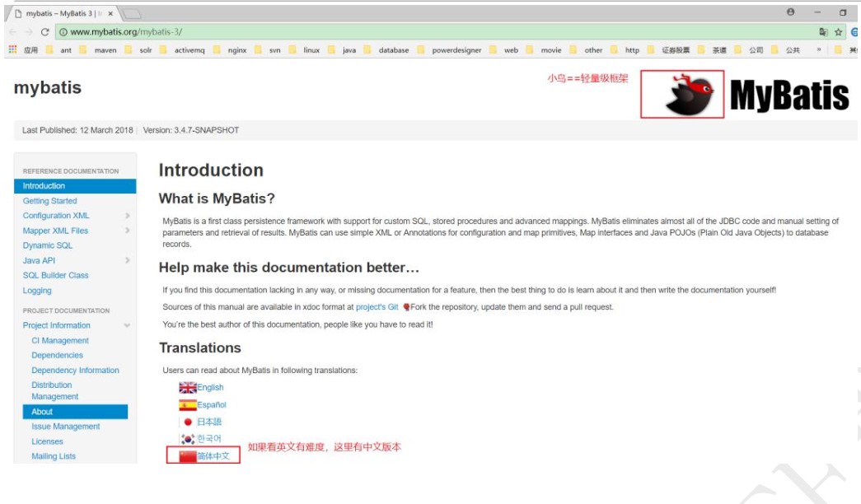Open Getting Started in sidebar
The image size is (861, 504).
50,201
